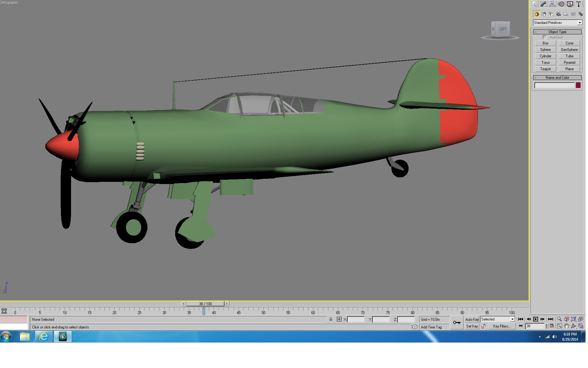The height and width of the screenshot is (368, 588).
Task: Select the Shapes category icon
Action: click(x=544, y=14)
